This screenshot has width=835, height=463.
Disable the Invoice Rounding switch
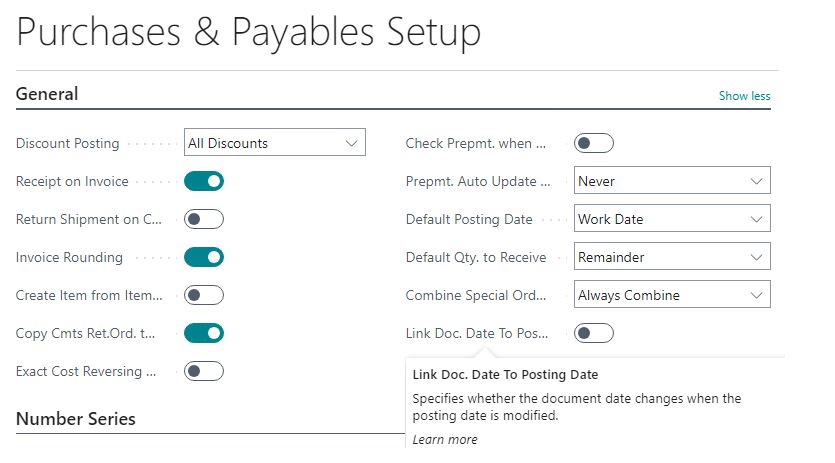[203, 257]
